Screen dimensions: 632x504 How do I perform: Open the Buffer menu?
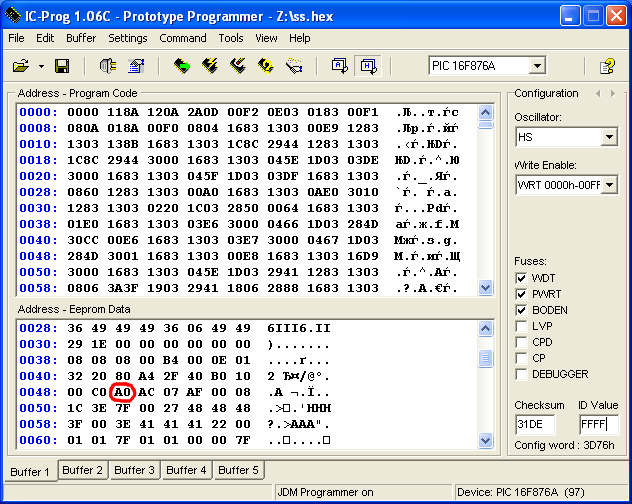(x=81, y=38)
